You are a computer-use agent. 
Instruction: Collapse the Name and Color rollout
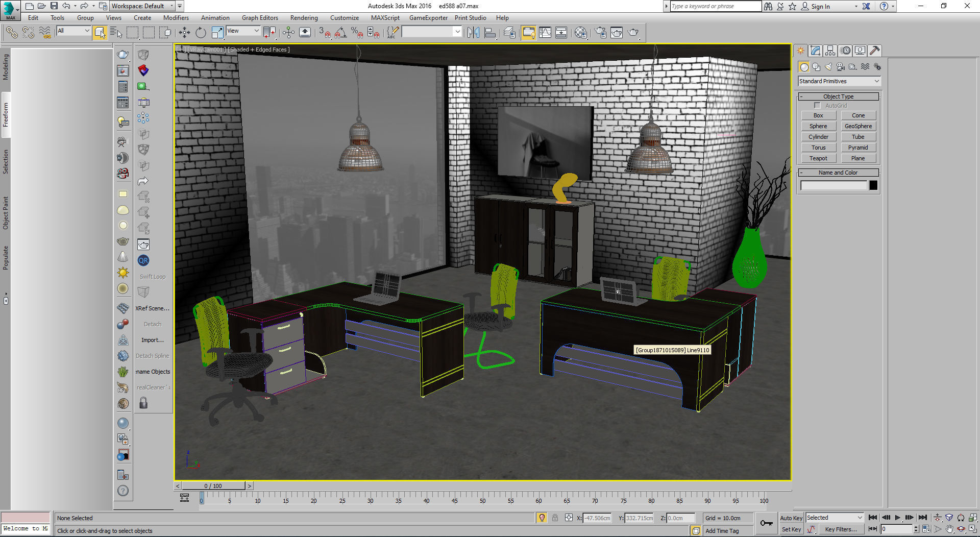click(x=838, y=173)
